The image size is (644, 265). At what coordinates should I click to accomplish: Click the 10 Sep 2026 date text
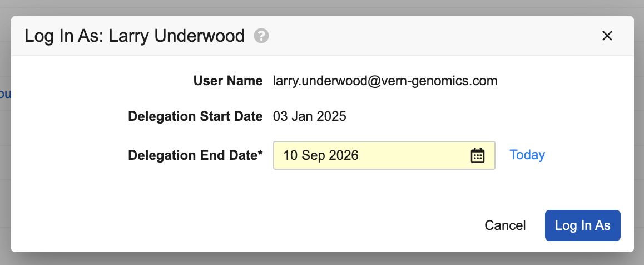tap(321, 155)
